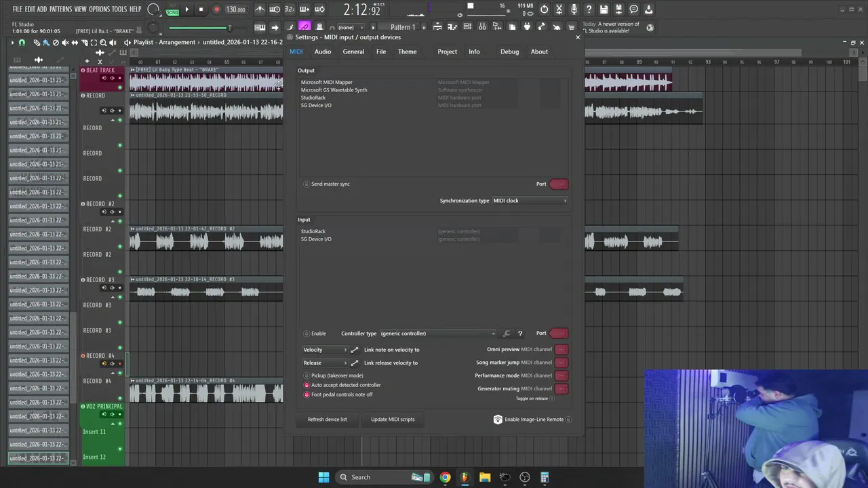Viewport: 868px width, 488px height.
Task: Open the Velocity dropdown
Action: click(x=325, y=350)
